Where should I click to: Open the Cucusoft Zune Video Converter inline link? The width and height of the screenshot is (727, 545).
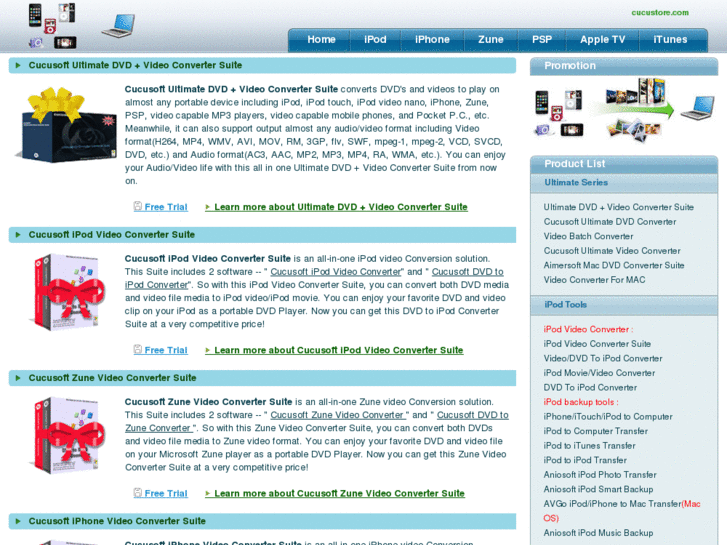tap(338, 415)
